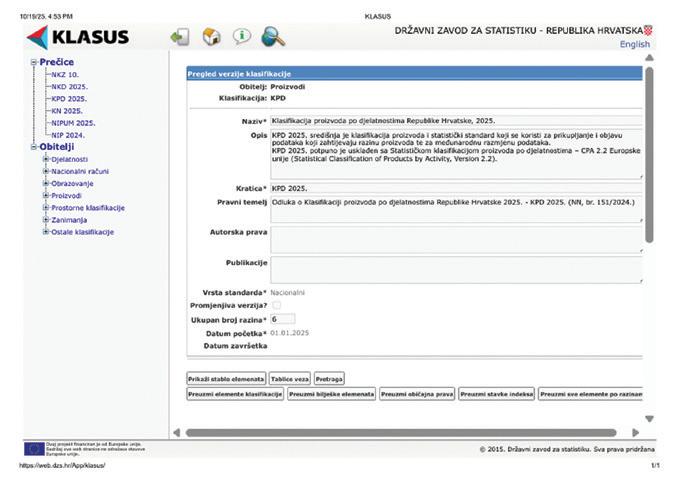The height and width of the screenshot is (480, 679).
Task: Click the European Union flag logo
Action: [34, 449]
